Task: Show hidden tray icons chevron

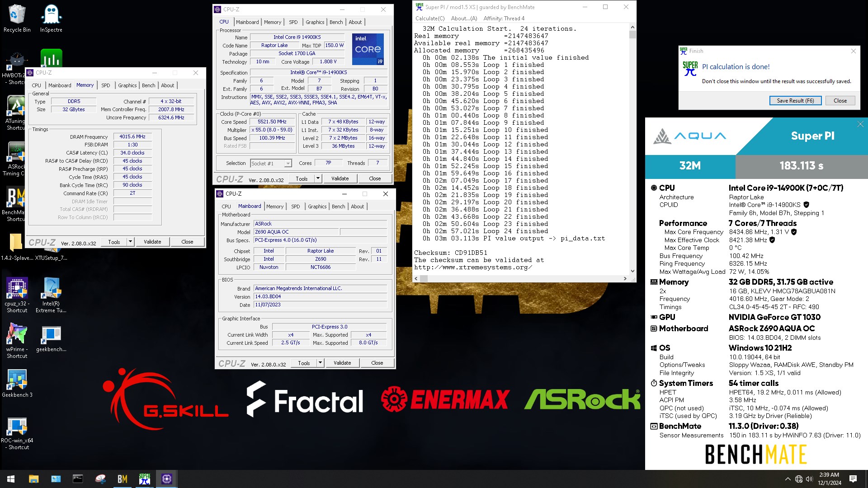Action: tap(788, 479)
